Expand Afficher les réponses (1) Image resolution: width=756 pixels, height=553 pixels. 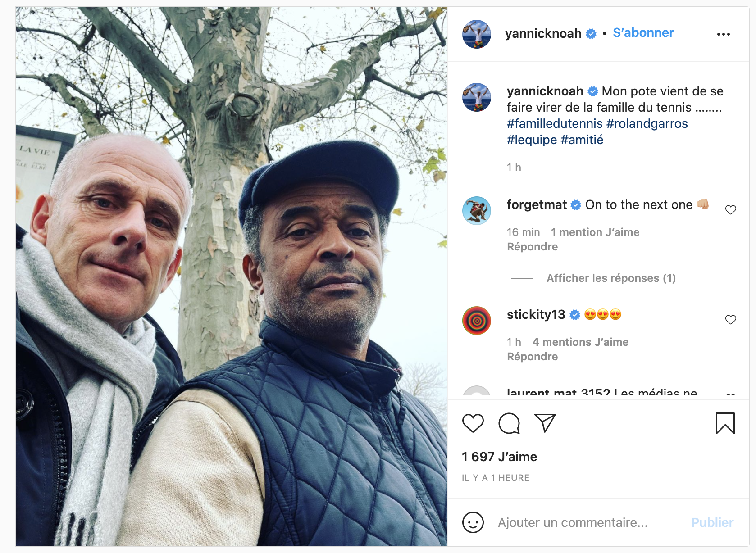click(x=611, y=278)
